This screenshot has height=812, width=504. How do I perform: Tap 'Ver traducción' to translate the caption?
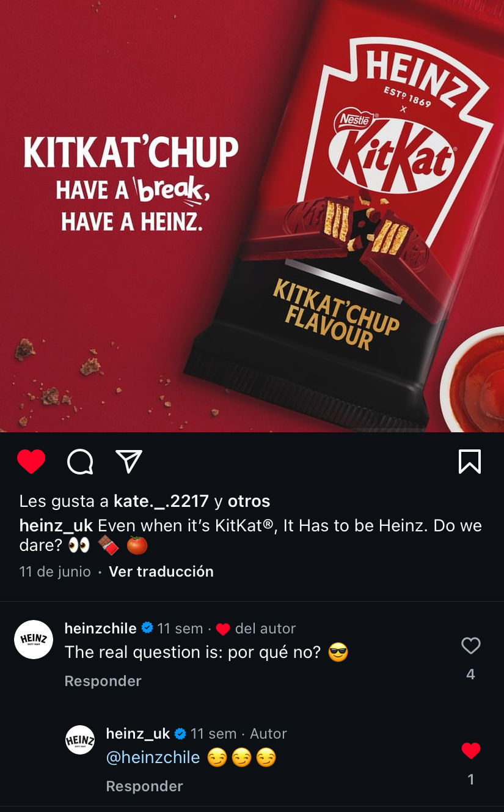click(161, 572)
